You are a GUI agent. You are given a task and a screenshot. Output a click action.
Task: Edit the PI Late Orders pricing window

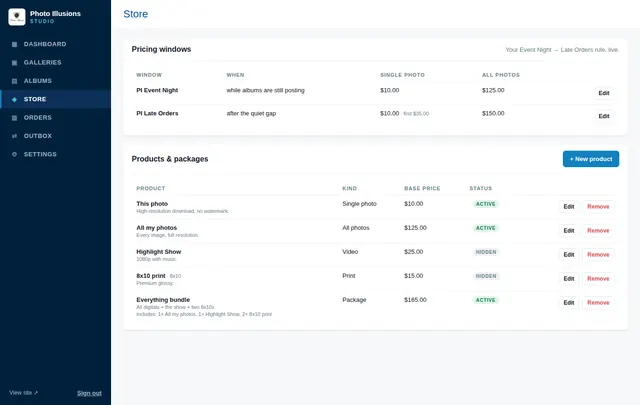(604, 116)
